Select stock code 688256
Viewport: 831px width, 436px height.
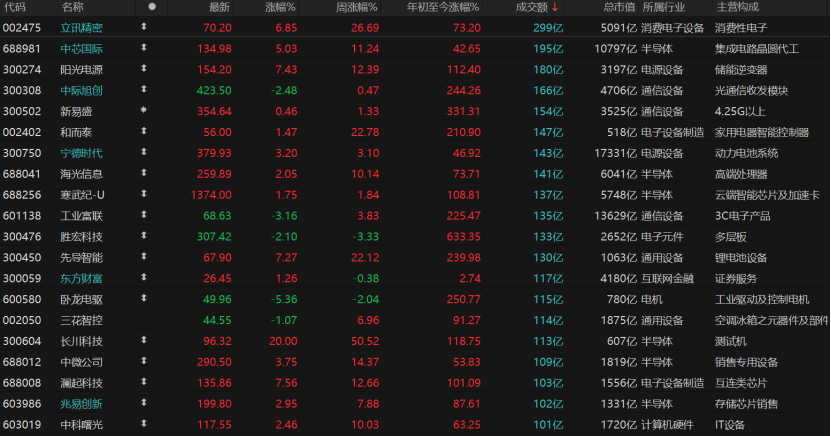point(22,195)
